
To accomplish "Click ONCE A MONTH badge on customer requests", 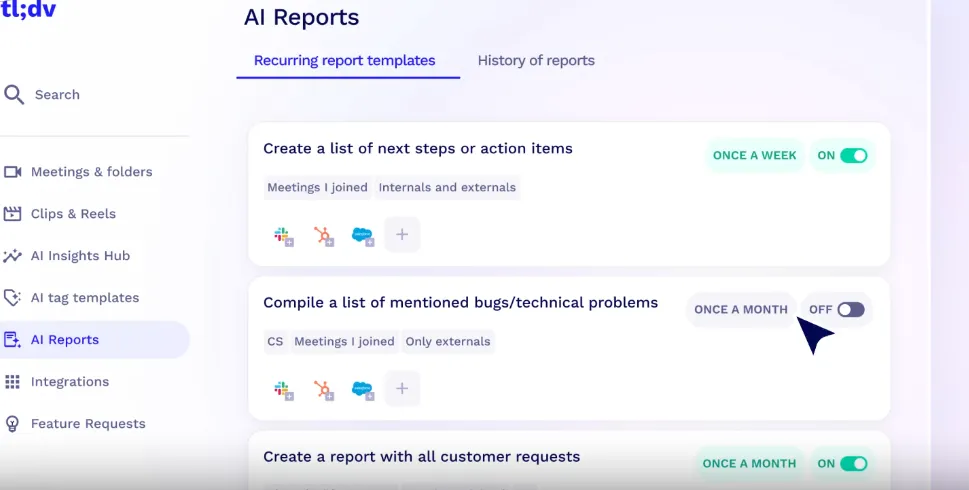I will click(749, 463).
